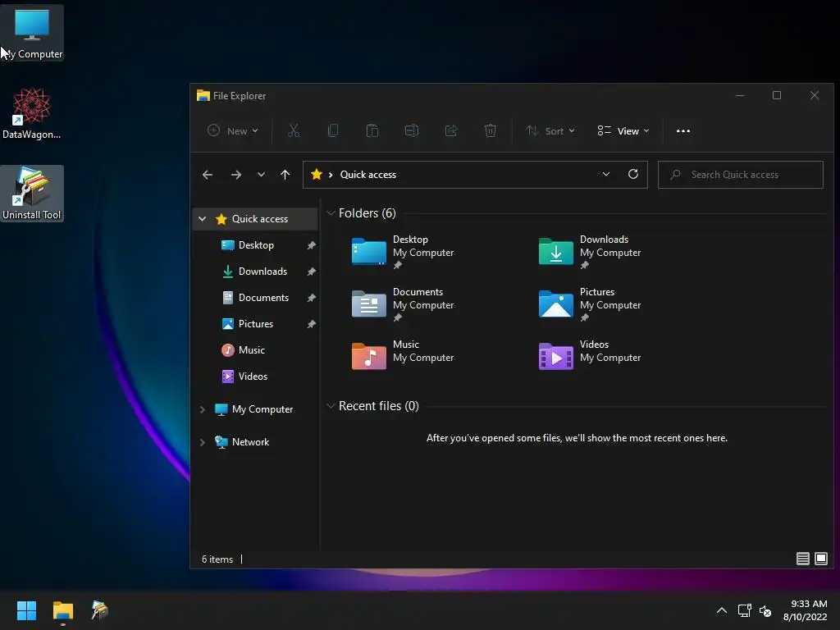
Task: Collapse the Folders (6) group
Action: tap(331, 213)
